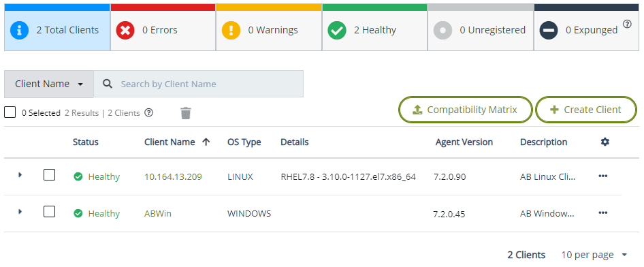Click help icon next to Expunged
The width and height of the screenshot is (644, 267).
(x=627, y=24)
